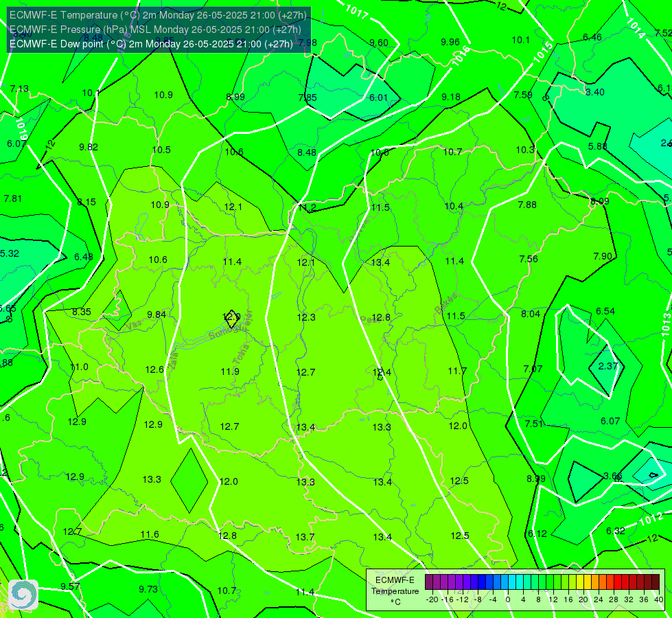The width and height of the screenshot is (672, 618).
Task: Click the Tolna county label
Action: coord(241,354)
